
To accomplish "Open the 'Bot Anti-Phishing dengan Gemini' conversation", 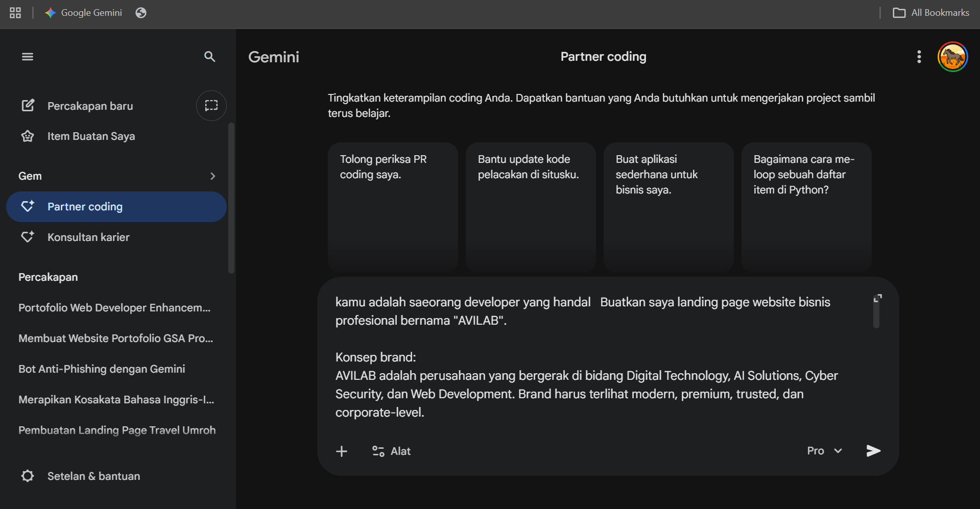I will 101,368.
